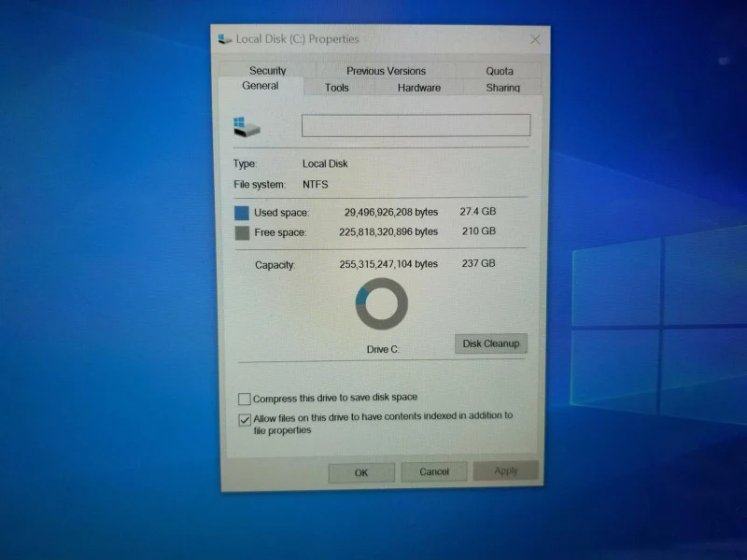The width and height of the screenshot is (747, 560).
Task: Go to the Sharing tab
Action: pyautogui.click(x=502, y=88)
